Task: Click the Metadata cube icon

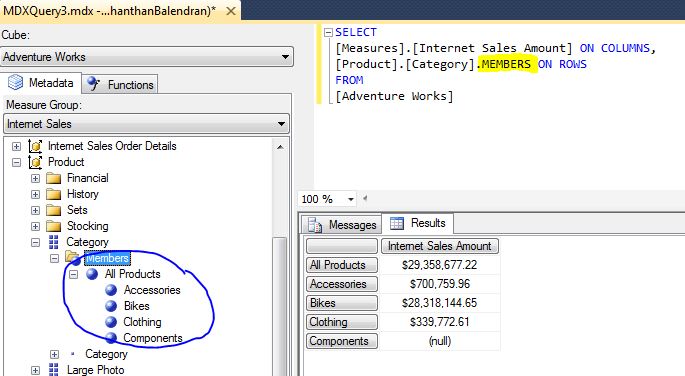Action: coord(16,82)
